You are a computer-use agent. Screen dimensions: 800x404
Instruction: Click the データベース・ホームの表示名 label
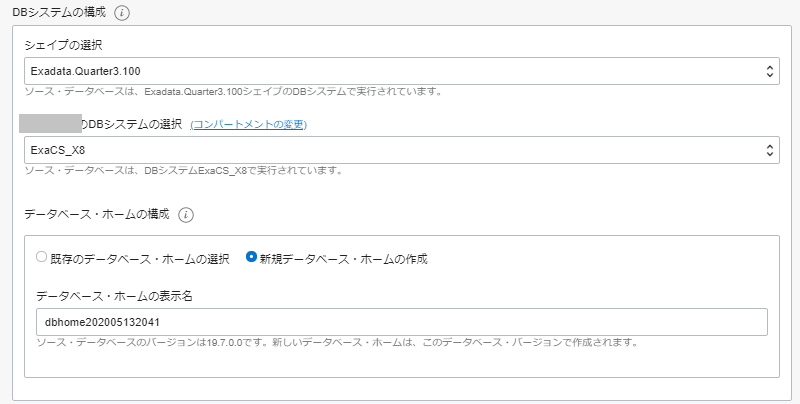[x=113, y=296]
